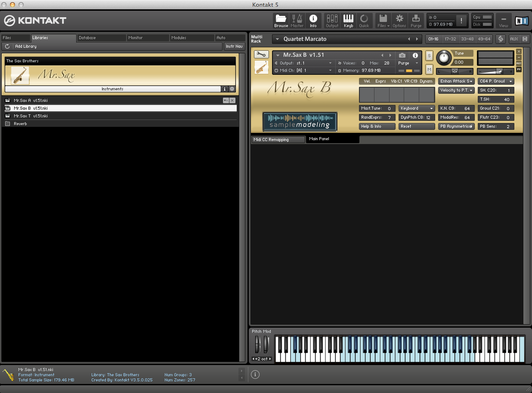Open the Output st.1 dropdown
Image resolution: width=532 pixels, height=393 pixels.
pos(303,63)
